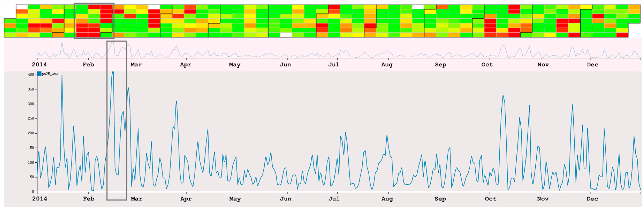644x211 pixels.
Task: Click the 350 y-axis tick label
Action: [31, 89]
